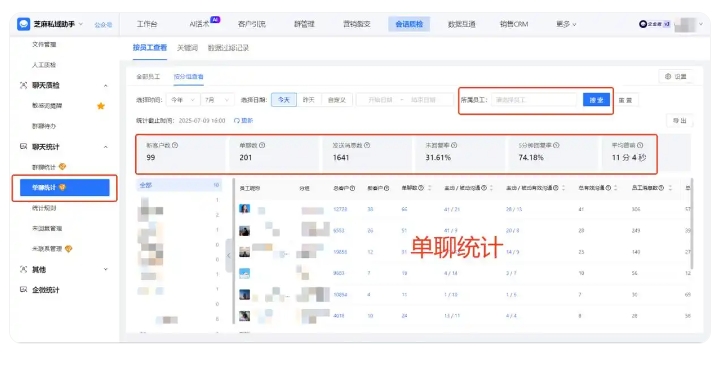This screenshot has width=724, height=365.
Task: Click the user avatar in top right
Action: click(x=685, y=24)
